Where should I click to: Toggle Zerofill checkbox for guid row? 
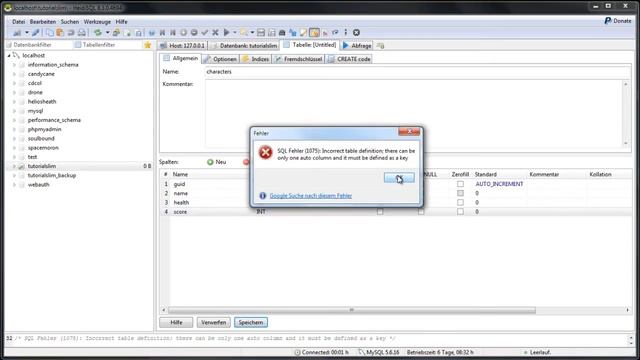click(x=460, y=184)
